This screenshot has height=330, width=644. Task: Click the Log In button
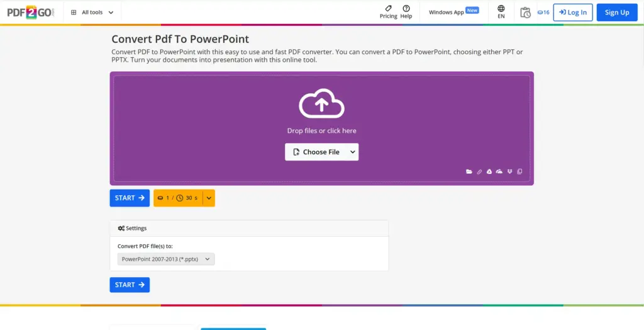(573, 13)
